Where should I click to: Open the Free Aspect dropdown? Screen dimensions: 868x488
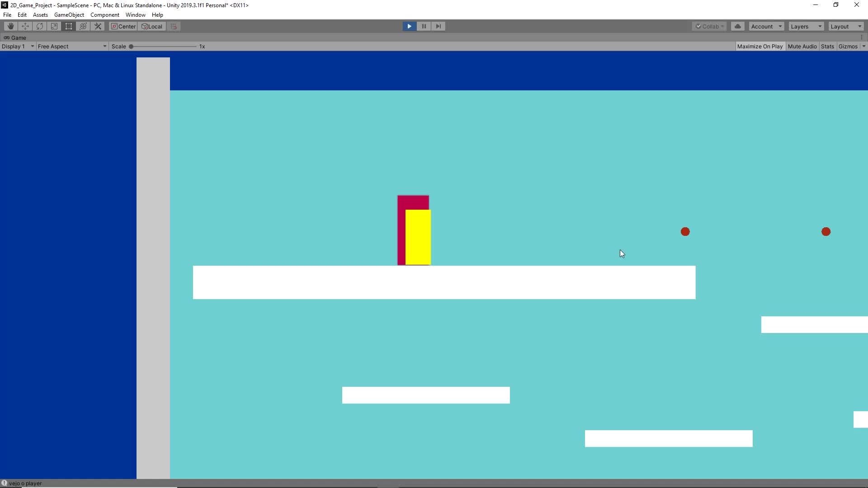coord(71,46)
